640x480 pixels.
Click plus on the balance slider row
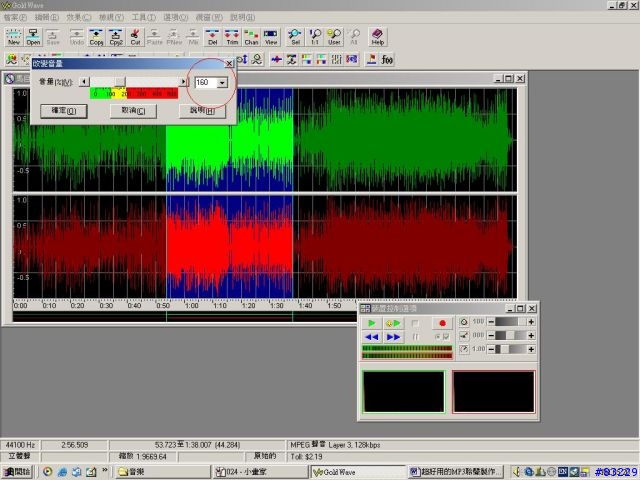pyautogui.click(x=531, y=336)
